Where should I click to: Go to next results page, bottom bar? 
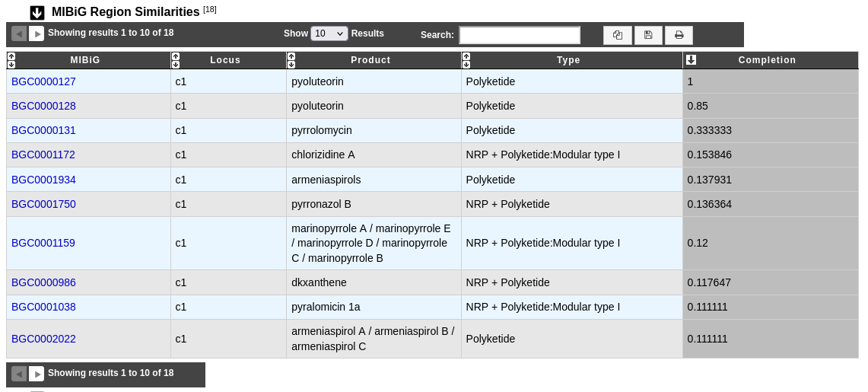point(36,374)
